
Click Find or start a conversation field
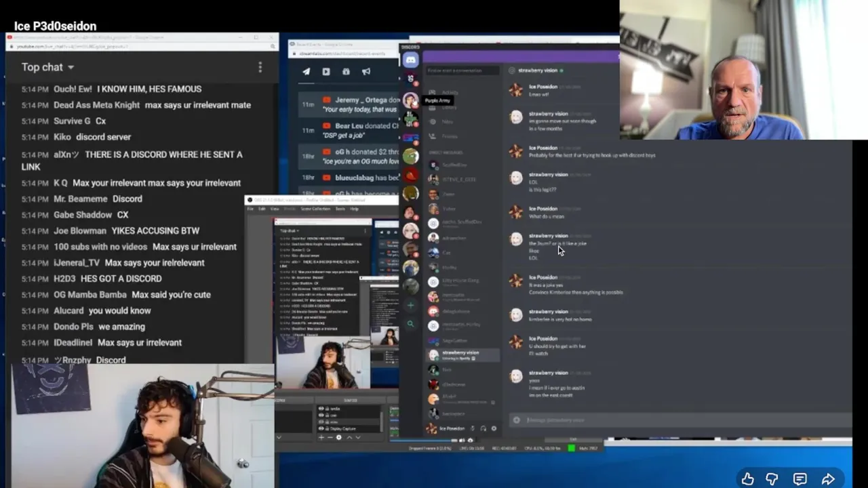pyautogui.click(x=463, y=70)
